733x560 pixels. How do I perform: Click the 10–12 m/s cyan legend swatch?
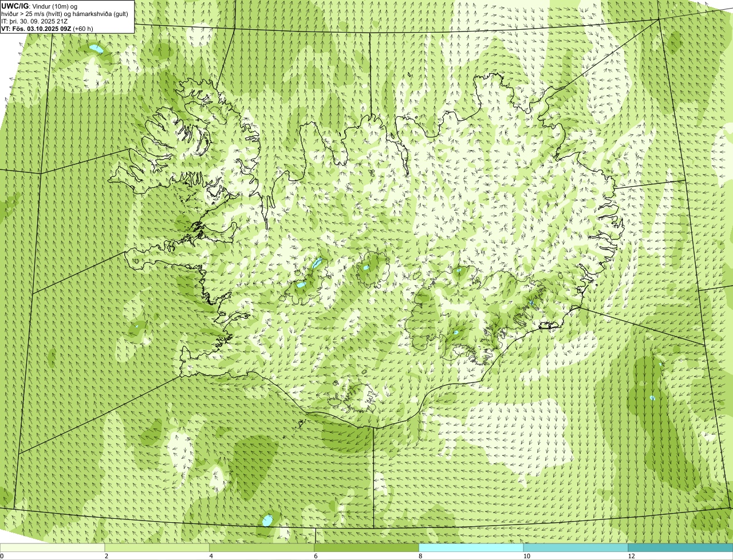[576, 548]
